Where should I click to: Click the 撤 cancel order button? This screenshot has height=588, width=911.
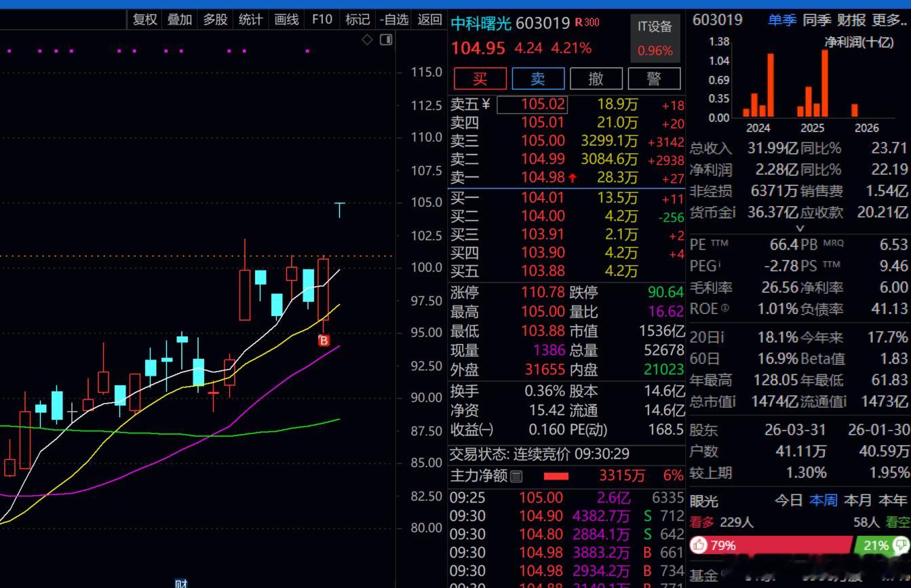(596, 79)
